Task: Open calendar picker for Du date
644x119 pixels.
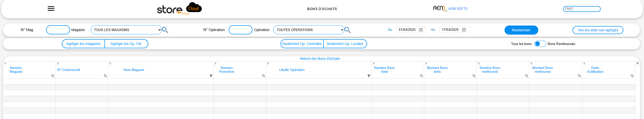Action: pyautogui.click(x=421, y=30)
